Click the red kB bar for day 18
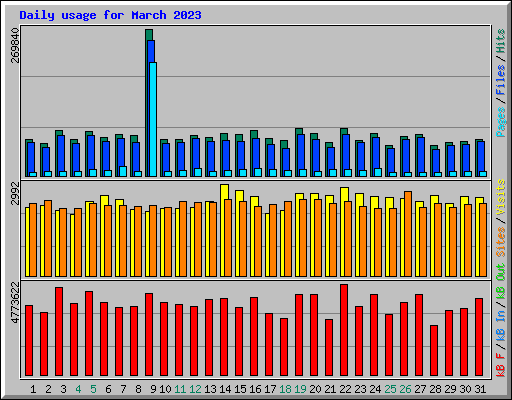 [x=284, y=347]
